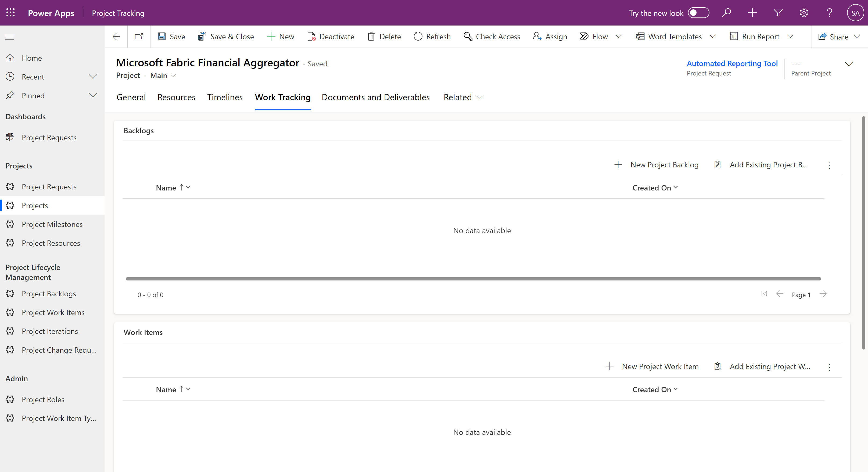
Task: Go to first page in Backlogs
Action: point(764,294)
